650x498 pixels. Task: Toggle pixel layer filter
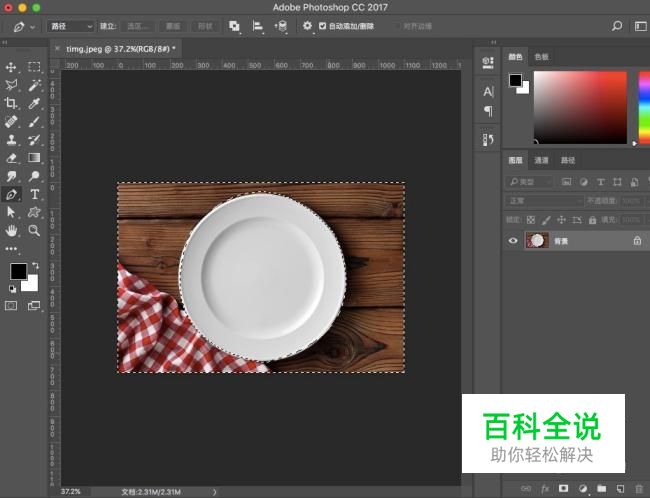566,182
